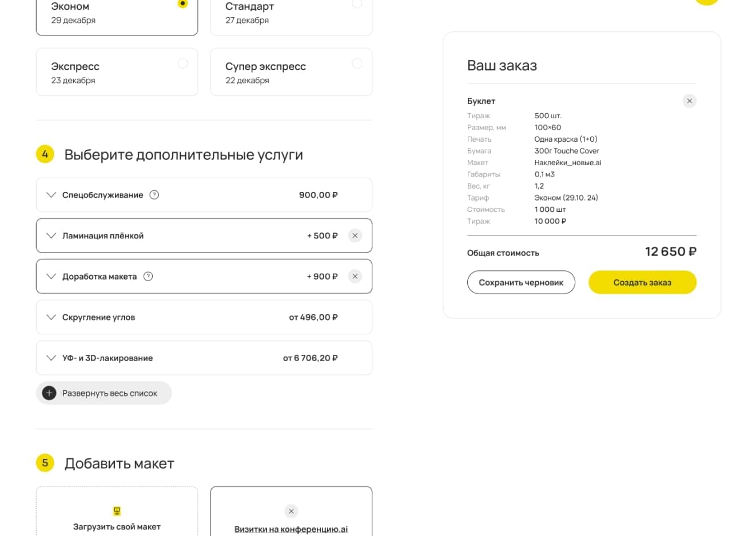Expand Скругление углов chevron

tap(51, 317)
